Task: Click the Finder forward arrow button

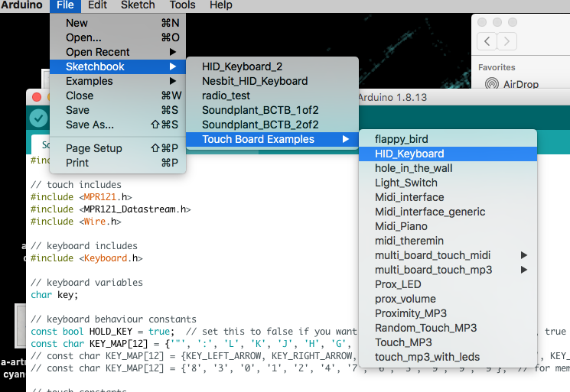Action: tap(506, 41)
